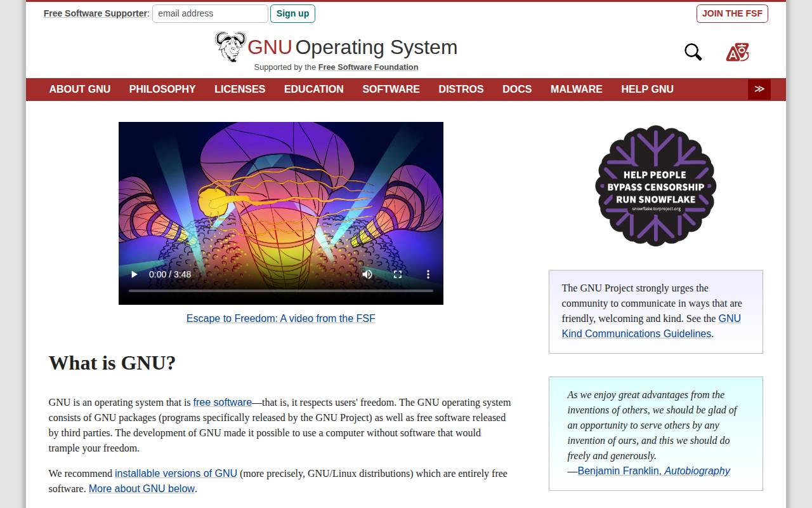Open the DOCS menu item
The image size is (812, 508).
coord(517,90)
